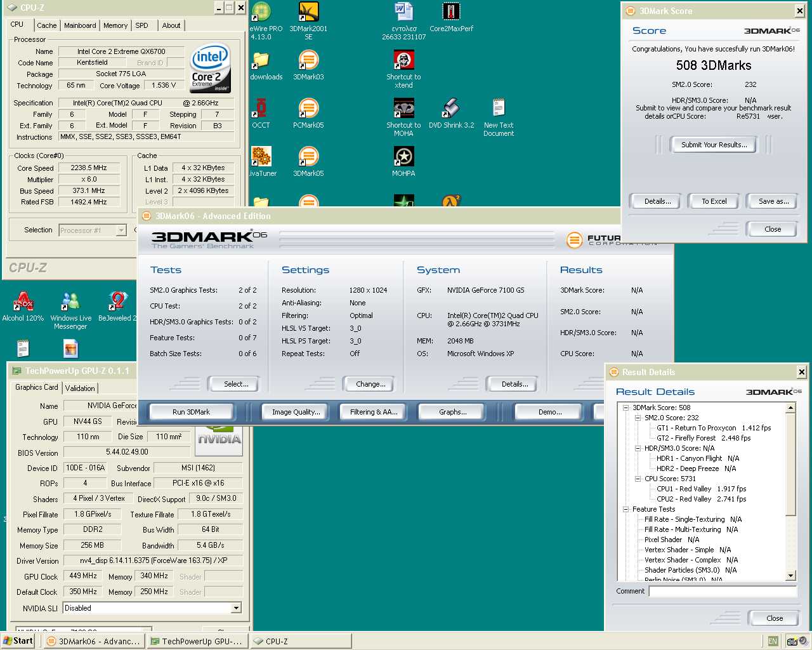Open the Half-Life 2 lambda desktop icon
The image size is (812, 650).
click(451, 201)
